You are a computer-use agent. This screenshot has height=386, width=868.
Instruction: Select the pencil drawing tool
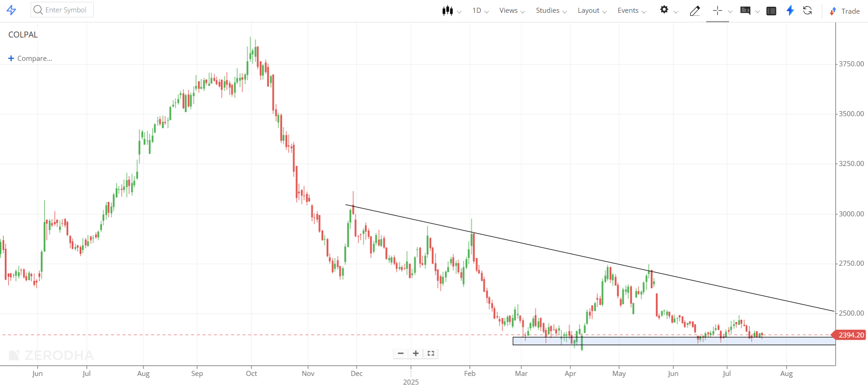click(x=695, y=11)
